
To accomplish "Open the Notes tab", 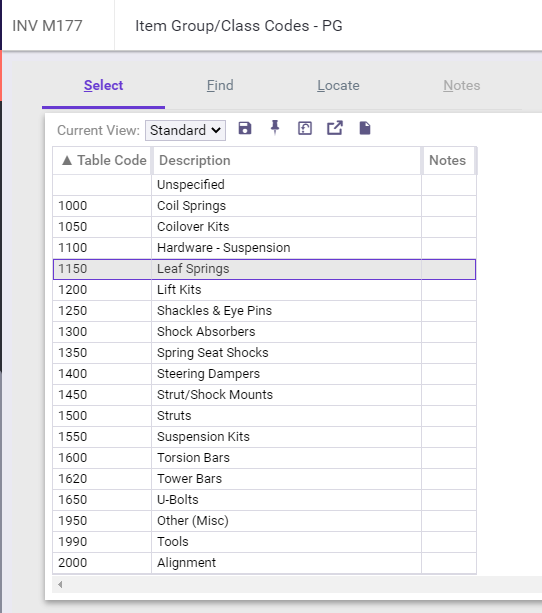I will point(461,85).
